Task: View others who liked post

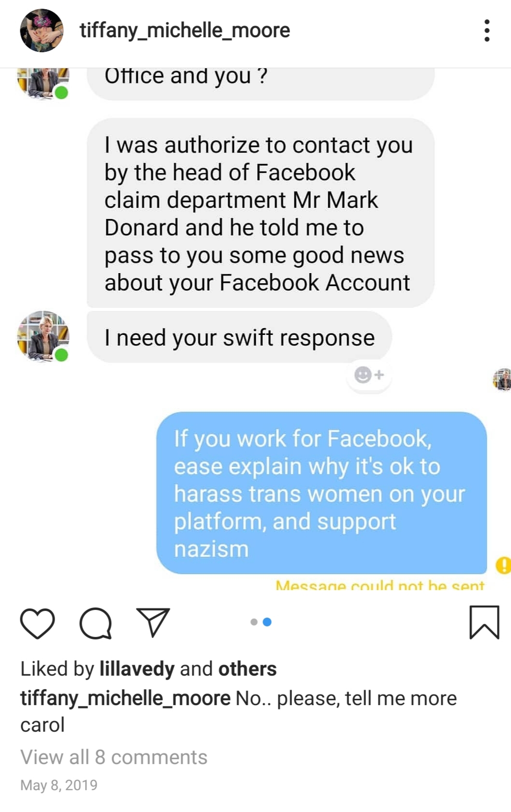Action: [x=248, y=669]
